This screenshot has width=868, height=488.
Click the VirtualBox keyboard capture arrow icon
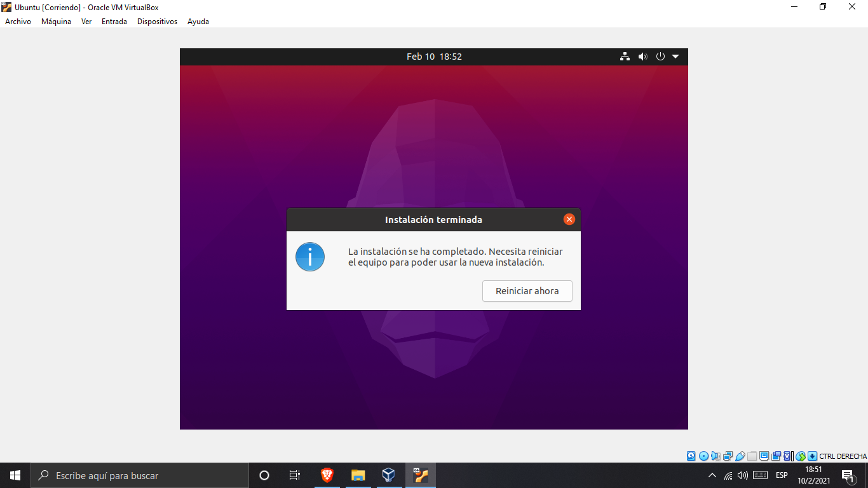click(812, 456)
